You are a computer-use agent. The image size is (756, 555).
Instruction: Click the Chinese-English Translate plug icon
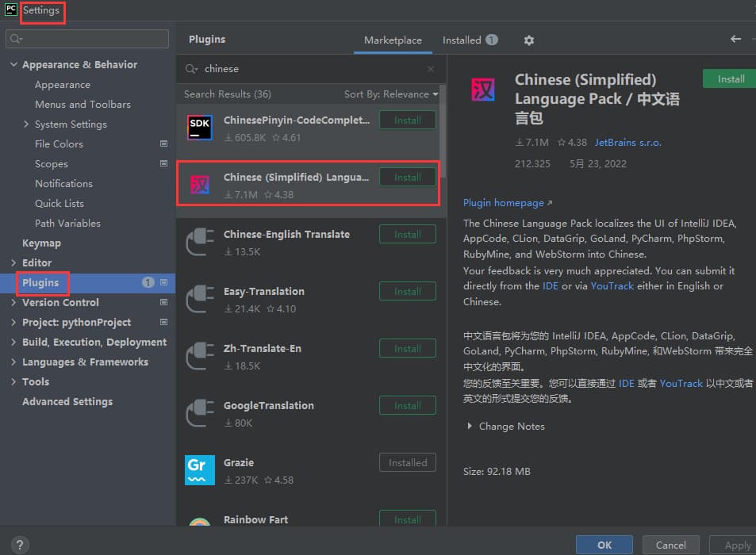click(200, 242)
